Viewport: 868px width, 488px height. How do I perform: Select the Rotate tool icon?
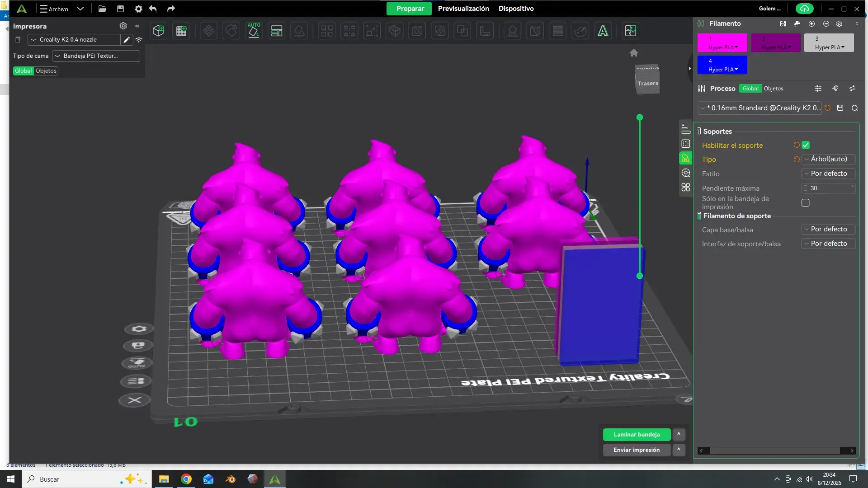231,31
